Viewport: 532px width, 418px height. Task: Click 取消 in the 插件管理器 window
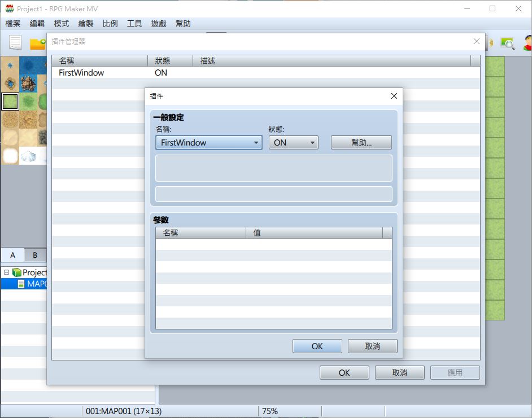pyautogui.click(x=400, y=372)
